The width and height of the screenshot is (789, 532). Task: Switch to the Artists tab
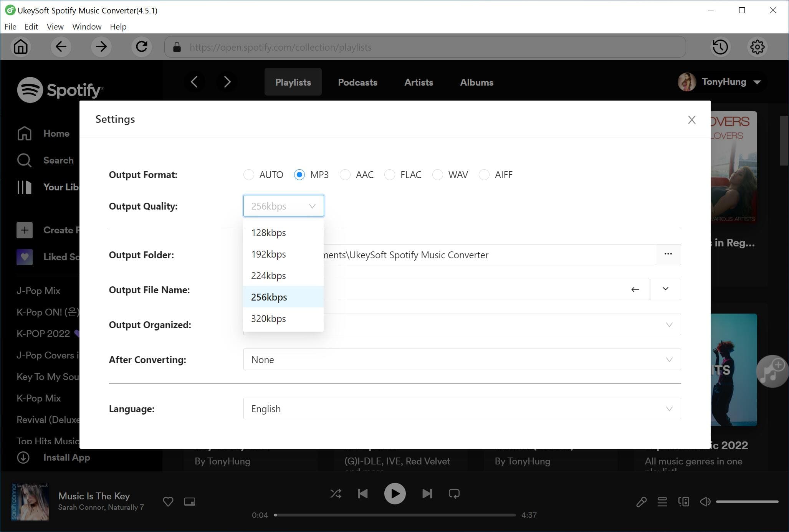pyautogui.click(x=419, y=82)
